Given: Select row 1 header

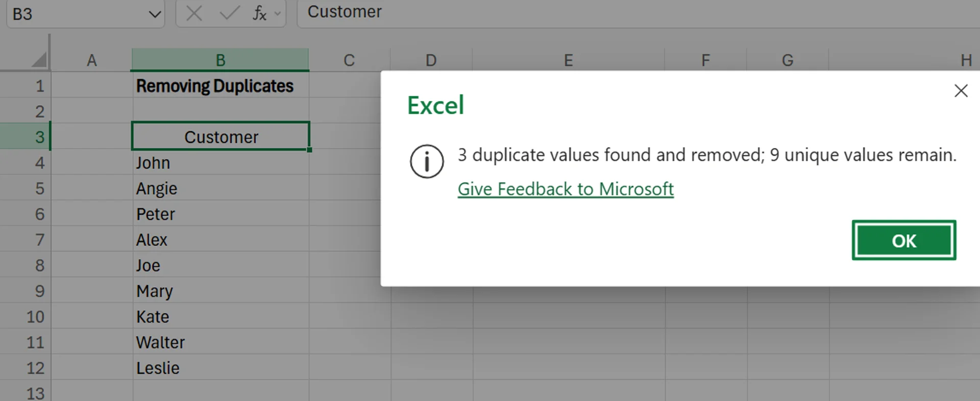Looking at the screenshot, I should click(x=26, y=85).
